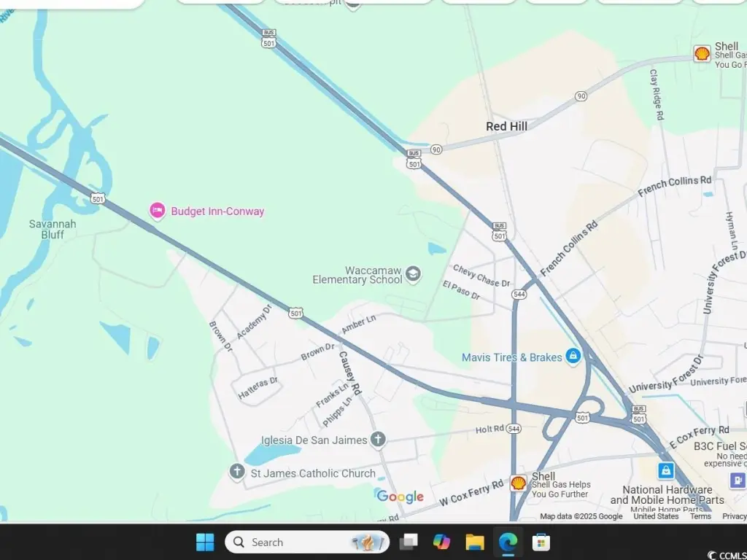Open the Terms link on the map
The width and height of the screenshot is (747, 560).
pos(700,516)
